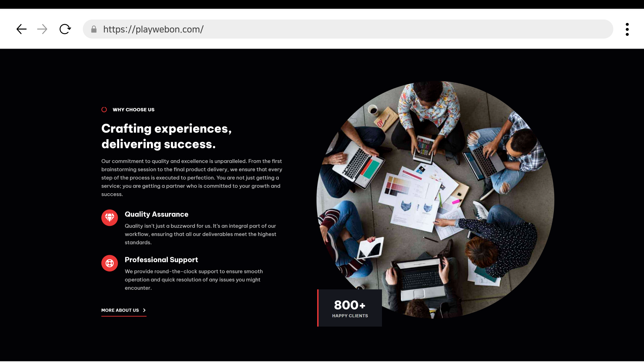Click the Professional Support lifebuoy icon
644x362 pixels.
[109, 263]
